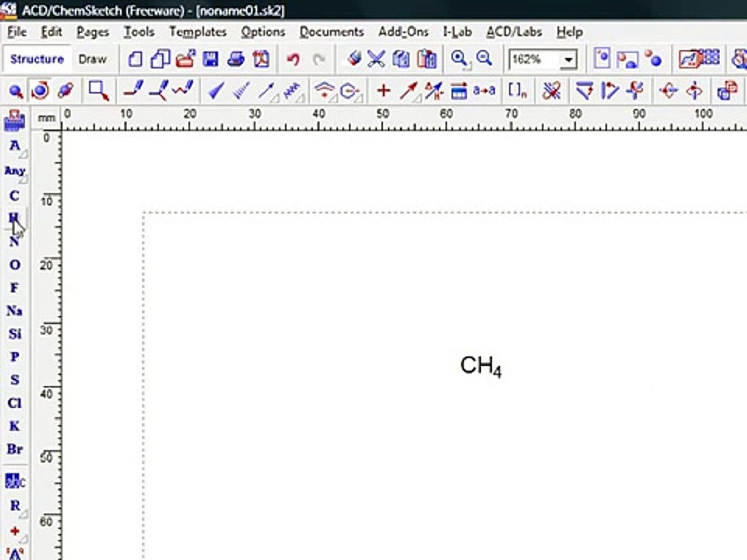Zoom in with the magnifier plus

coord(460,59)
